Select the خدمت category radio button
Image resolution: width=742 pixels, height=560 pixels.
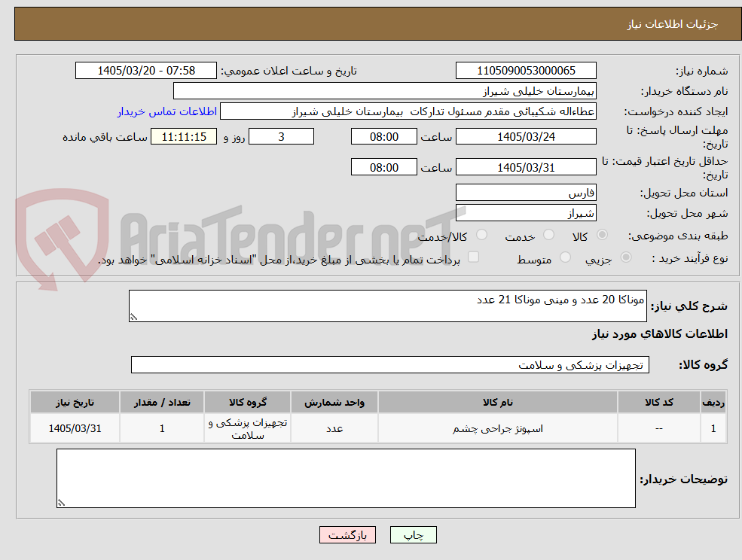(548, 235)
